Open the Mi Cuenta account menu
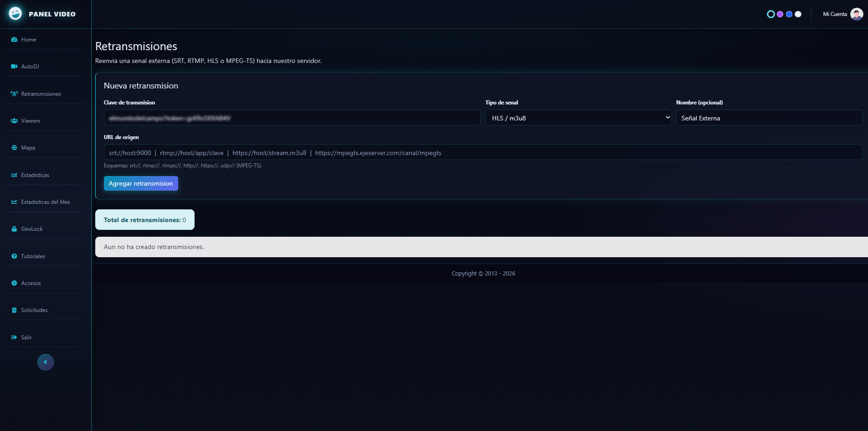This screenshot has width=868, height=431. [842, 14]
